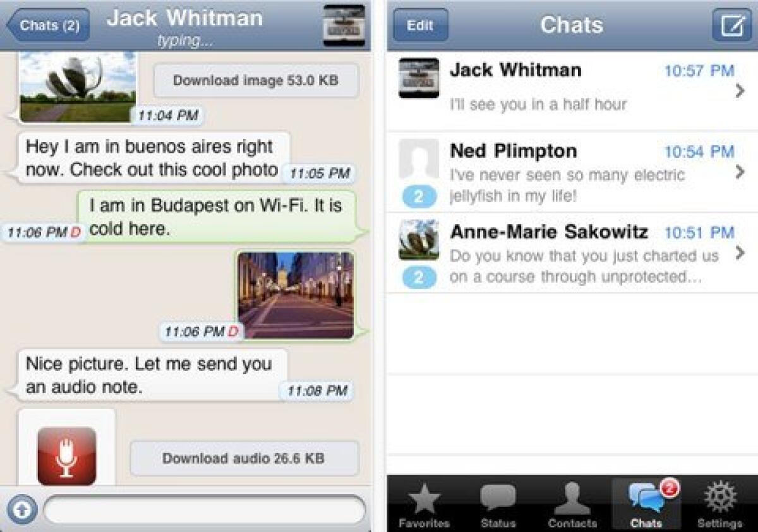This screenshot has width=758, height=532.
Task: Open Anne-Marie Sakowitz chat chevron
Action: [740, 253]
